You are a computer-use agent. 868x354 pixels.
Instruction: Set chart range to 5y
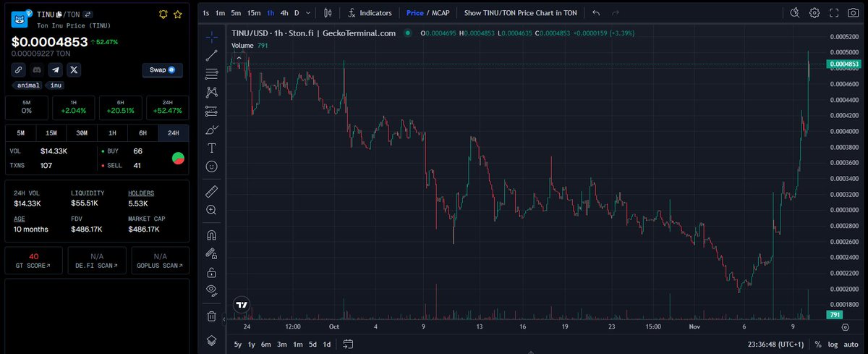point(238,344)
